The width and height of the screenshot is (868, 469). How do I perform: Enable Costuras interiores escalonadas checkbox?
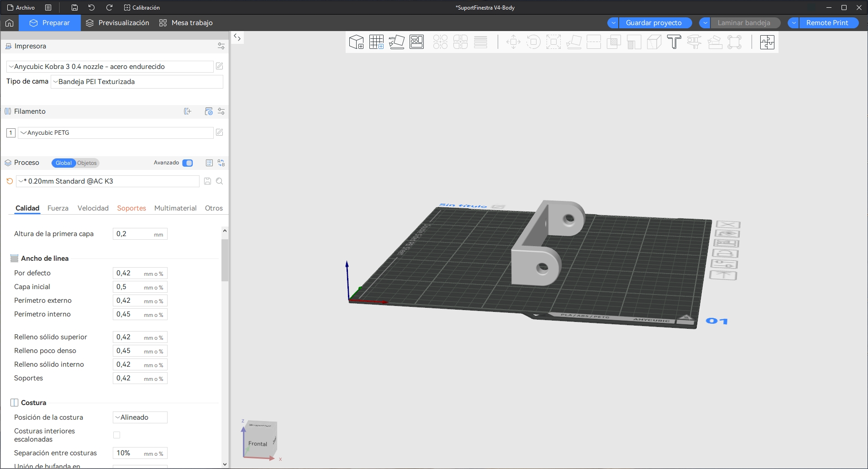click(x=117, y=435)
